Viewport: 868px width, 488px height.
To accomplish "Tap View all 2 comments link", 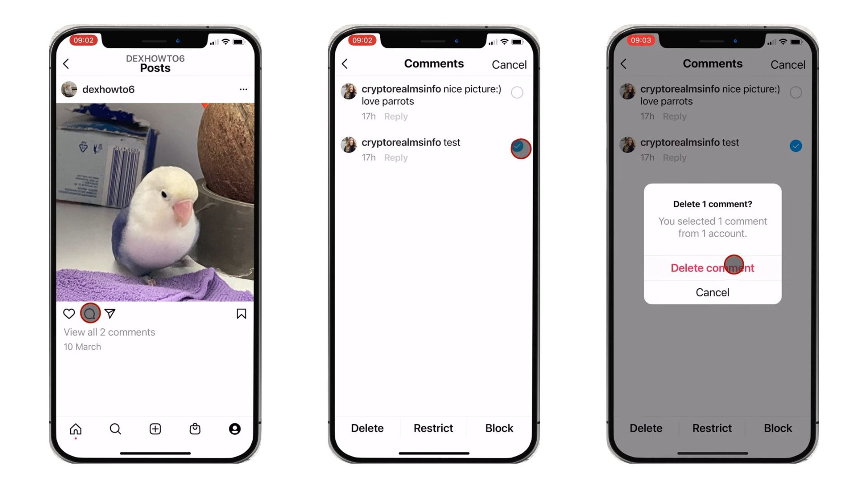I will tap(109, 332).
